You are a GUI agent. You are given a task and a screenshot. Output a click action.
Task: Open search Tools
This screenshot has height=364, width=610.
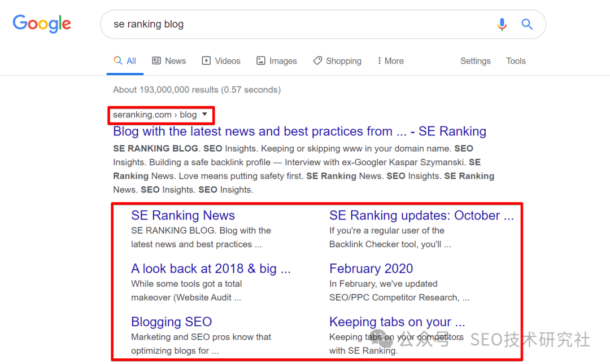(x=516, y=61)
